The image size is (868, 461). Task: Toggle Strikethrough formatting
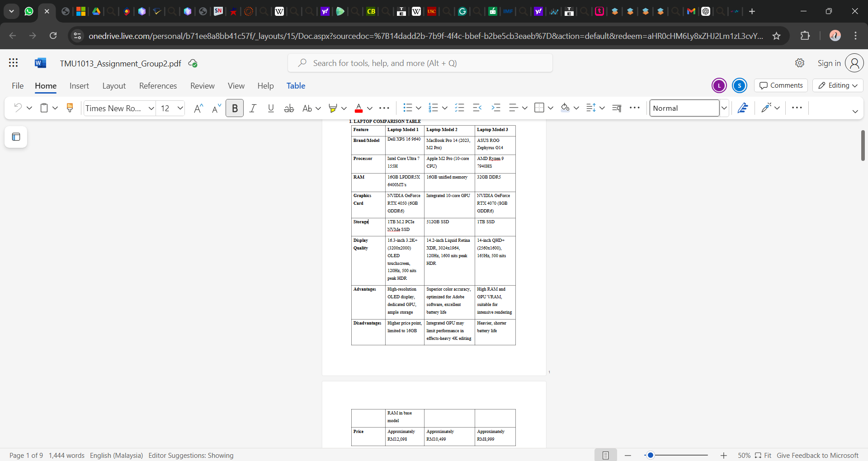289,108
